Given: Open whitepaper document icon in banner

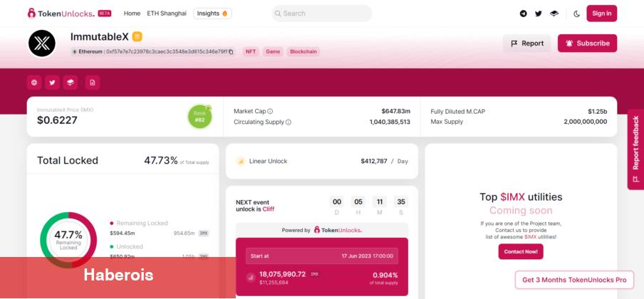Looking at the screenshot, I should tap(93, 83).
